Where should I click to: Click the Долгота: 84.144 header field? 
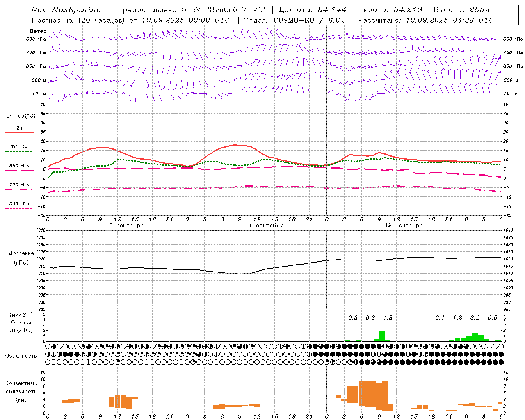[313, 10]
